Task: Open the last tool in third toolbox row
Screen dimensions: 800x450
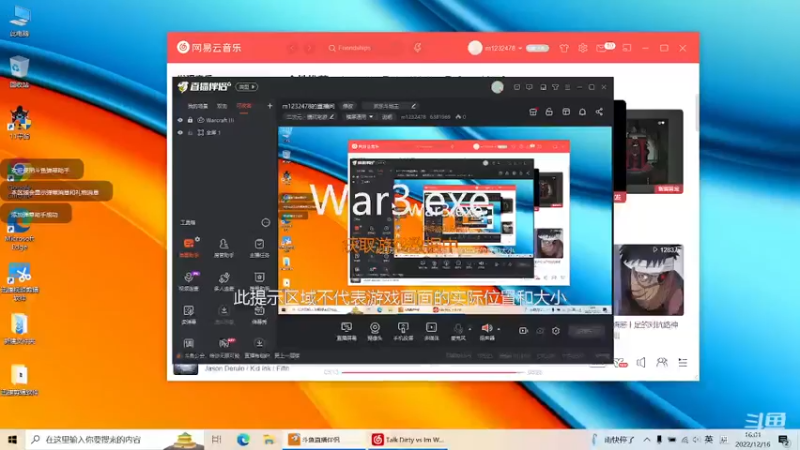Action: tap(259, 315)
